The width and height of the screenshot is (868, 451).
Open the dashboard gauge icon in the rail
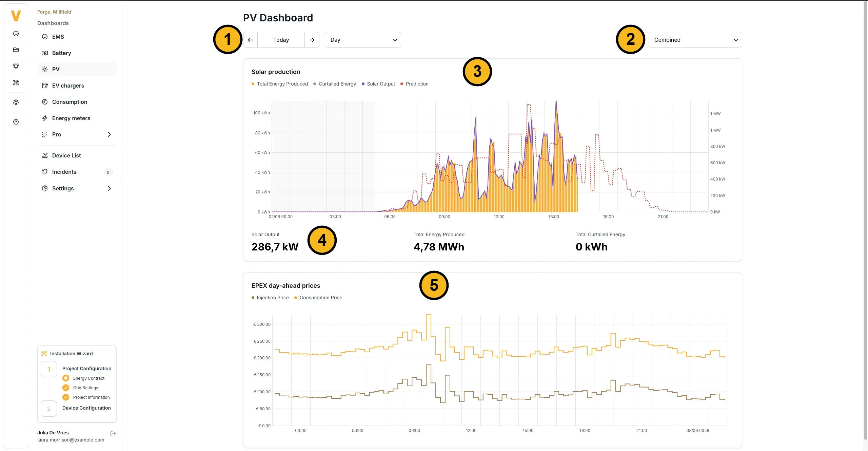tap(16, 34)
